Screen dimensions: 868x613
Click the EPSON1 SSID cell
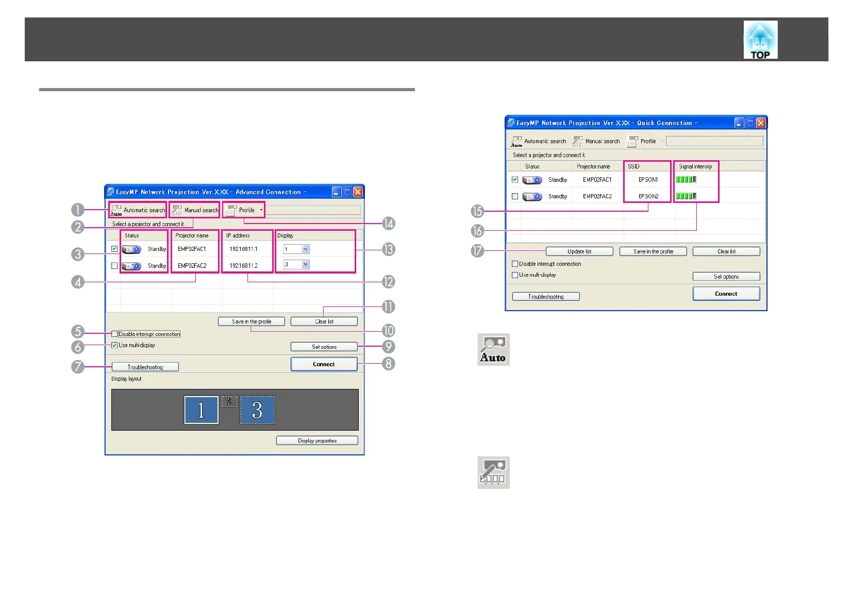(x=648, y=180)
